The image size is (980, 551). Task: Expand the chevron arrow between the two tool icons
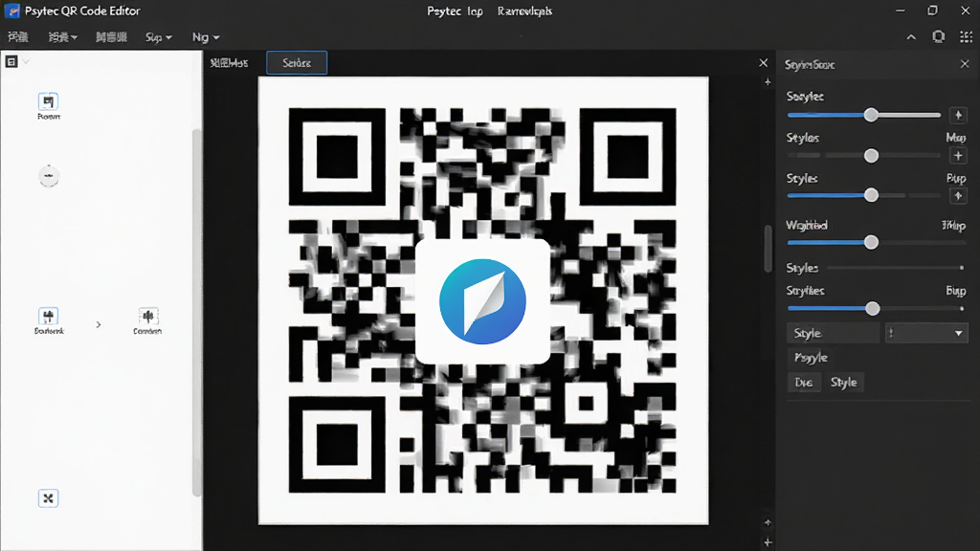click(x=99, y=325)
